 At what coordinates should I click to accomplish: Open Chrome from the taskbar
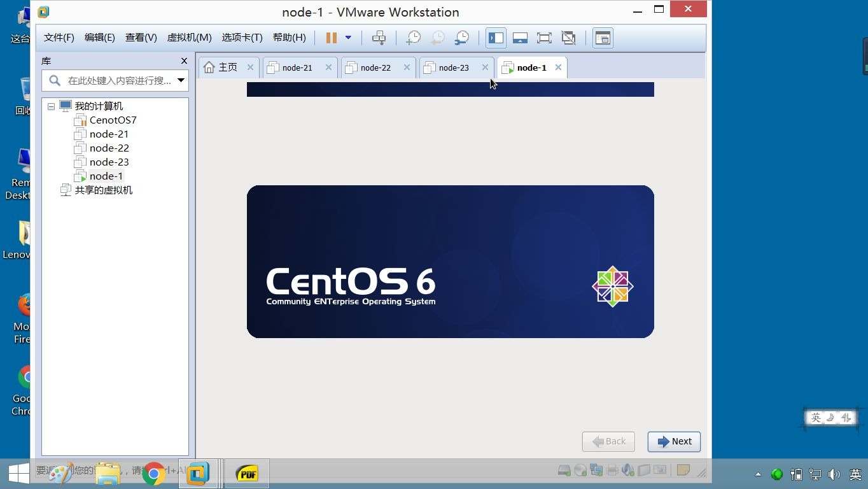(153, 474)
